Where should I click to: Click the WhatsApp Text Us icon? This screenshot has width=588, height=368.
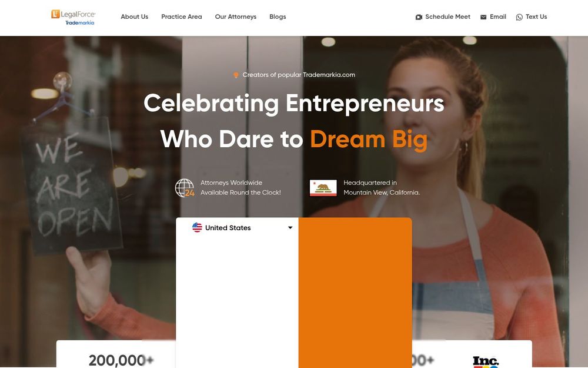pyautogui.click(x=519, y=17)
